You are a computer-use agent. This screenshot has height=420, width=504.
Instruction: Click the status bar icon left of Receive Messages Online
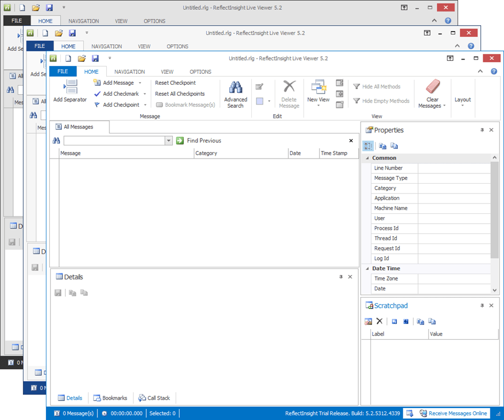coord(409,413)
